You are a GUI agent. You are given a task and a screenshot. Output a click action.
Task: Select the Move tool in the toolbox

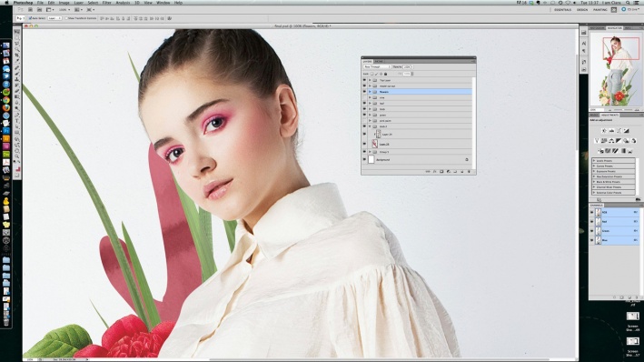(17, 32)
